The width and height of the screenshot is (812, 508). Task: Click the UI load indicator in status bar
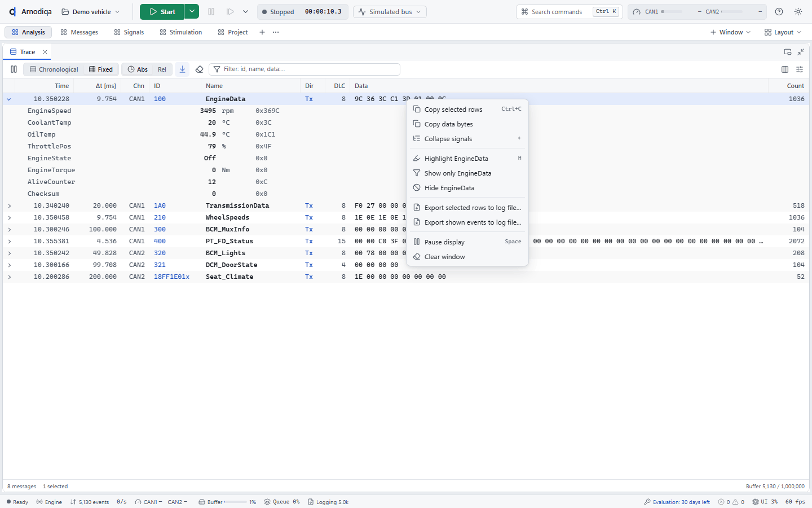tap(765, 502)
